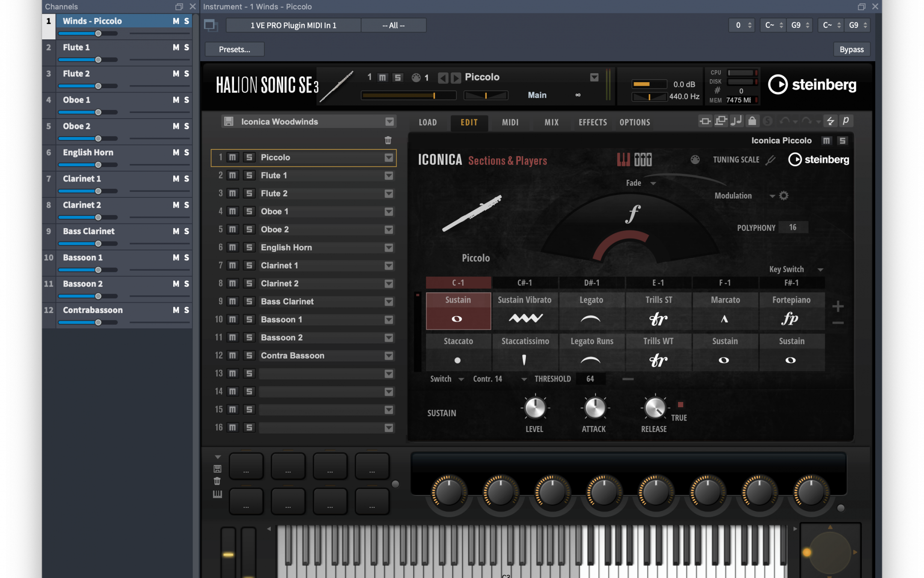Click the RELEASE knob
Image resolution: width=924 pixels, height=578 pixels.
[x=654, y=408]
